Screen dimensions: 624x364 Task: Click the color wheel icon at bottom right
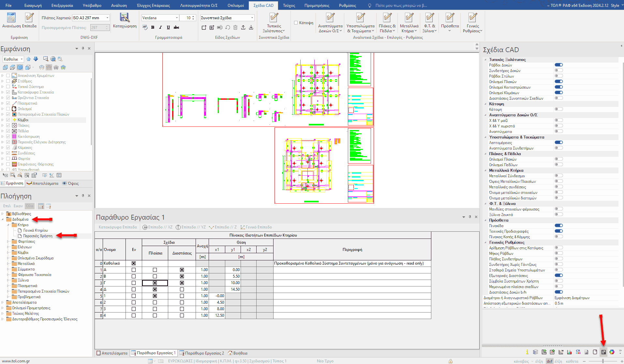[612, 352]
